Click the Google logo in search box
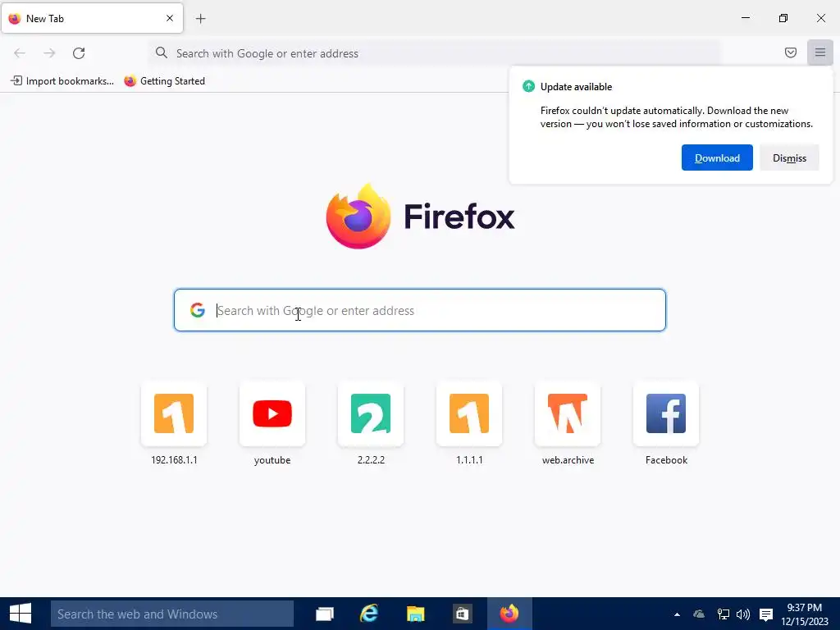The width and height of the screenshot is (840, 630). pos(197,310)
